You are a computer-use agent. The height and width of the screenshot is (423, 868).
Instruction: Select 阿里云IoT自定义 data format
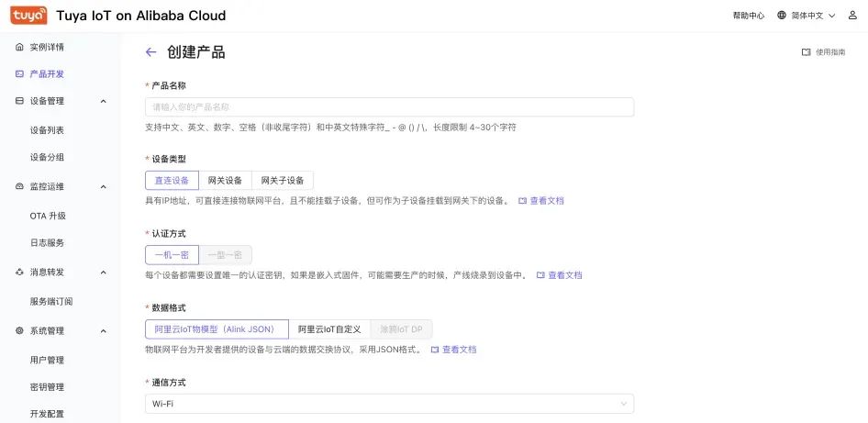[329, 328]
